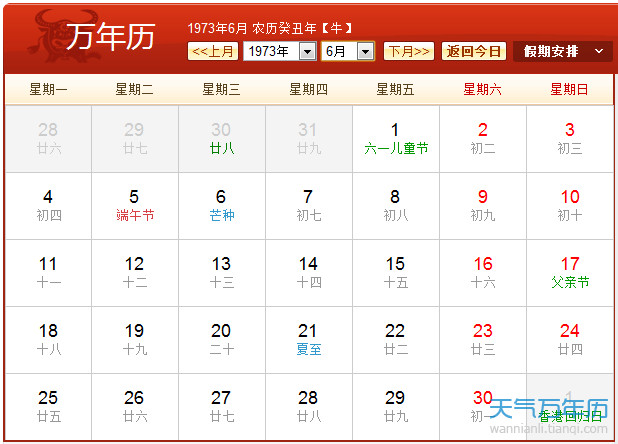Select greyed May 31 廿九
This screenshot has width=618, height=444.
coord(309,139)
